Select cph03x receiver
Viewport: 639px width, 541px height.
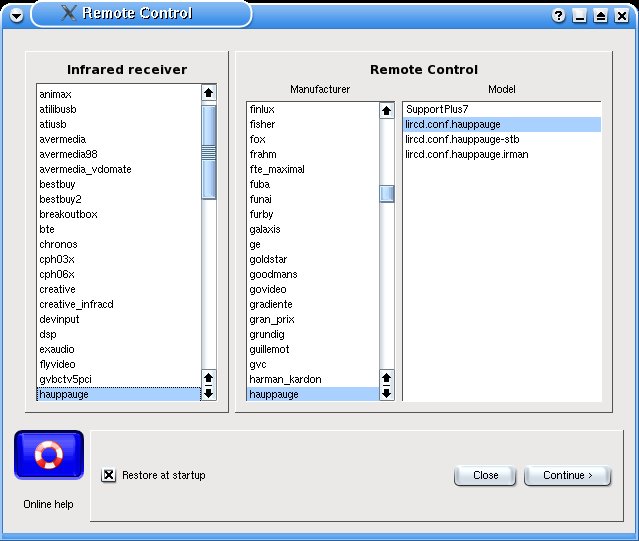click(119, 260)
